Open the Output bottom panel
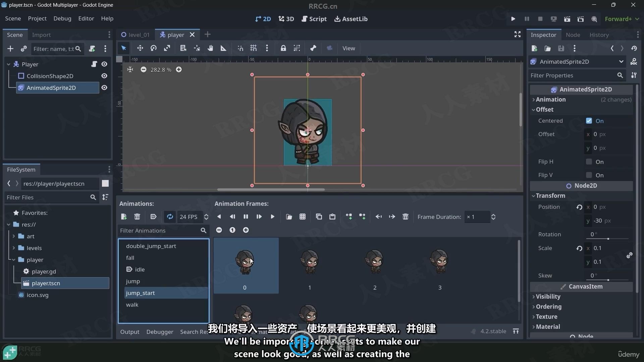Image resolution: width=644 pixels, height=362 pixels. click(130, 331)
